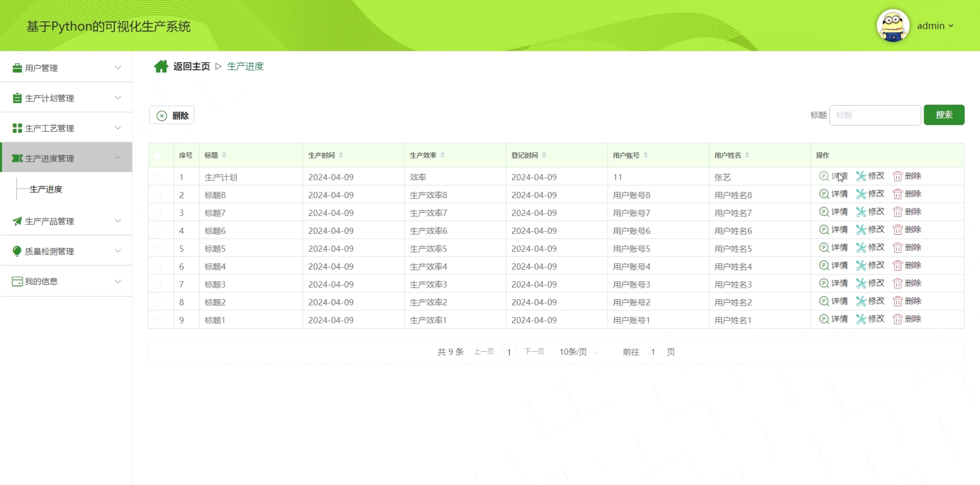Go to 下一页 next page
The image size is (980, 485).
coord(534,351)
